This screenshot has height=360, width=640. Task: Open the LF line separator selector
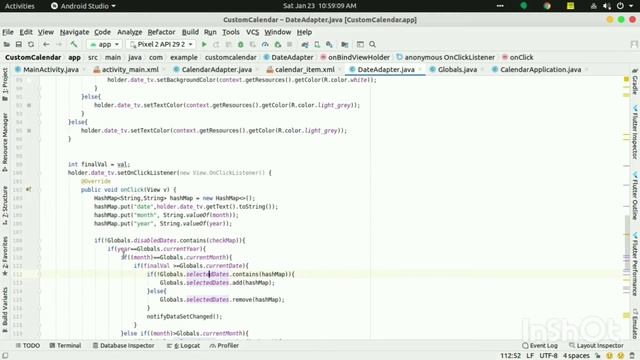[530, 356]
